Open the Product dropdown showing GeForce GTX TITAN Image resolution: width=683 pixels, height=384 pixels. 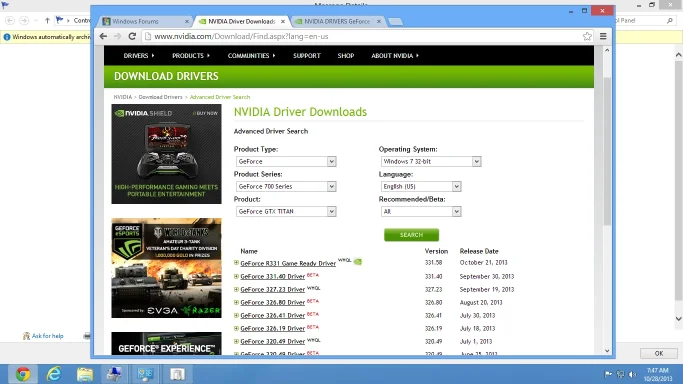coord(286,212)
